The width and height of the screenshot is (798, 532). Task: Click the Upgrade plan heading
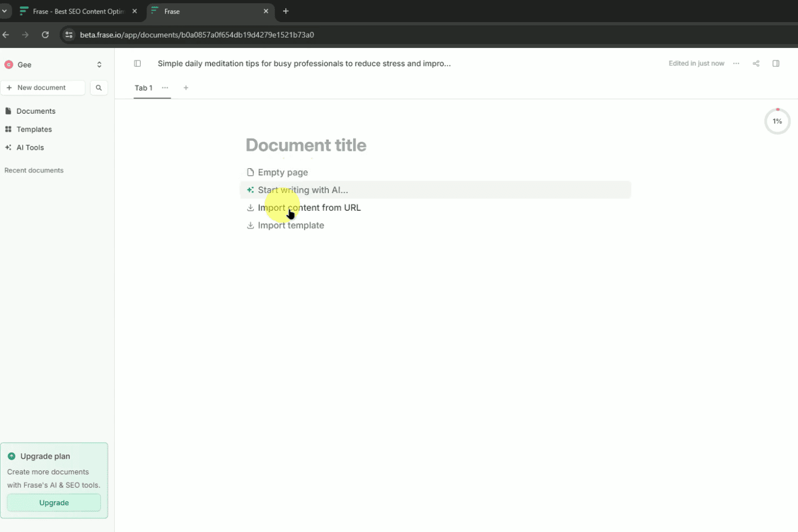tap(45, 457)
